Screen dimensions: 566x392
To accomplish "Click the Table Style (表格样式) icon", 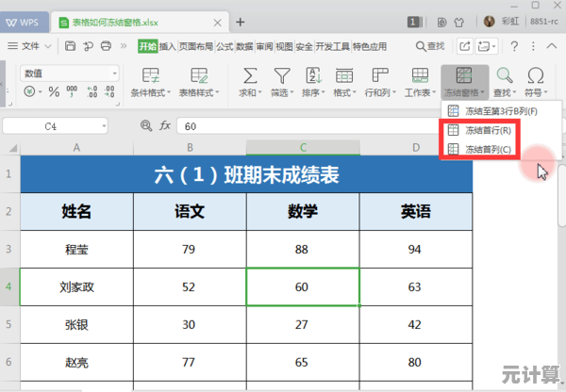I will pyautogui.click(x=199, y=76).
